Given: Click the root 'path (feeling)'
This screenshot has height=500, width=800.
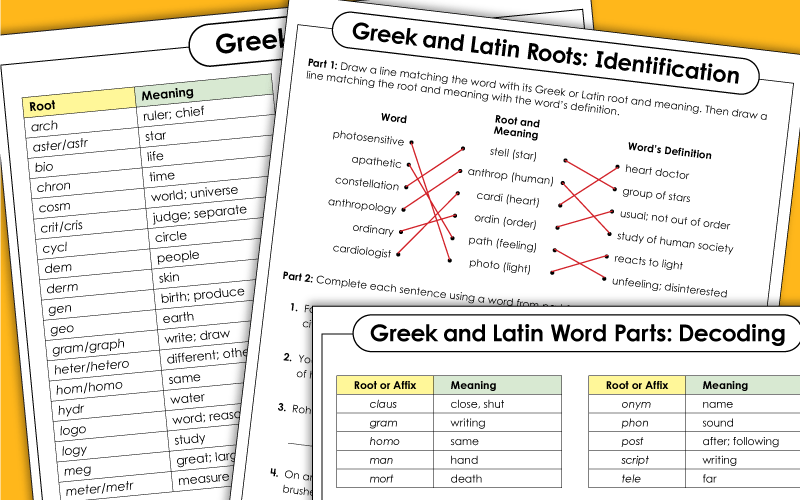Looking at the screenshot, I should coord(503,243).
